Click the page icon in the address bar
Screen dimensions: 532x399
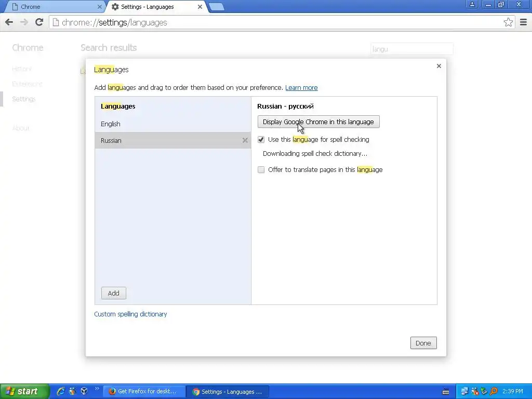click(x=56, y=22)
